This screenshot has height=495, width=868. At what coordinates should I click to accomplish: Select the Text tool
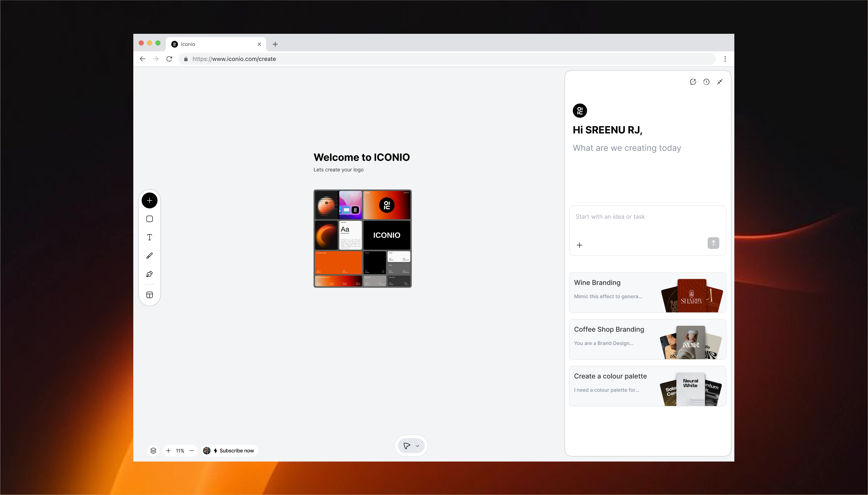pyautogui.click(x=149, y=237)
